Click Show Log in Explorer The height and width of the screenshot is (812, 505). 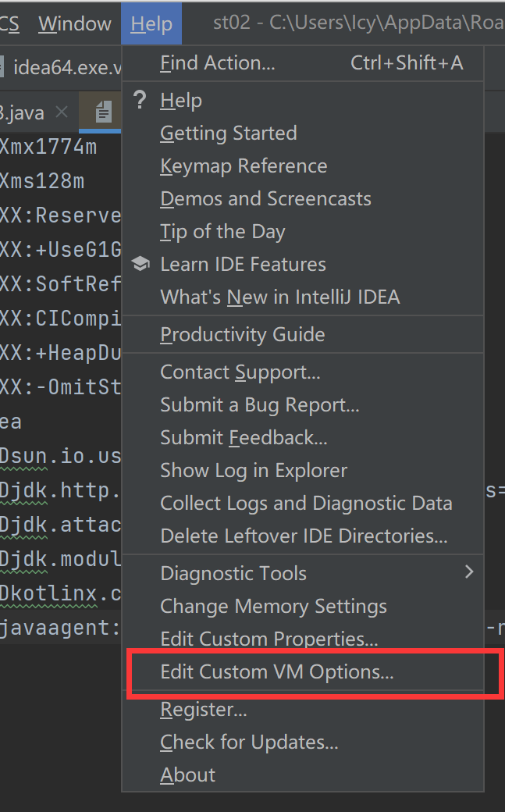254,471
